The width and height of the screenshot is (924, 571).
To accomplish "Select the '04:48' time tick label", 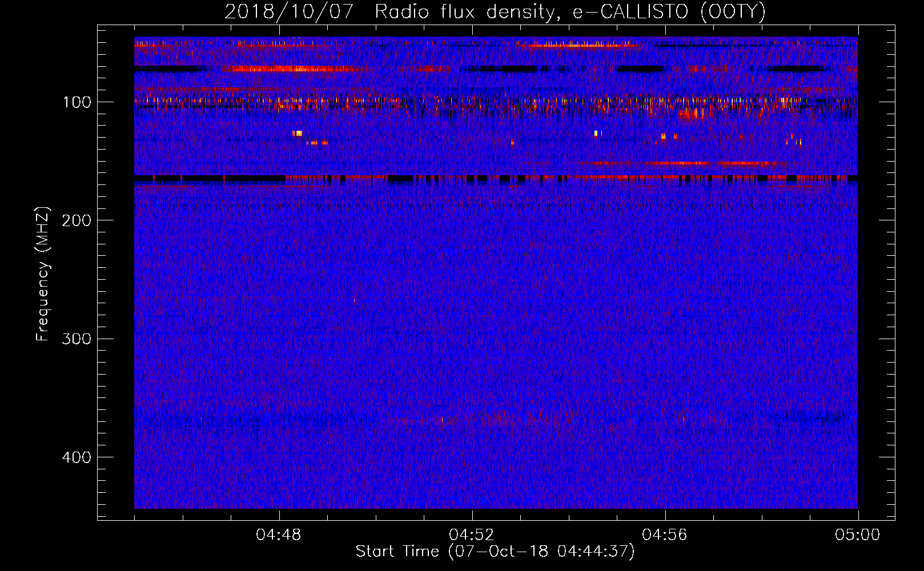I will click(279, 535).
